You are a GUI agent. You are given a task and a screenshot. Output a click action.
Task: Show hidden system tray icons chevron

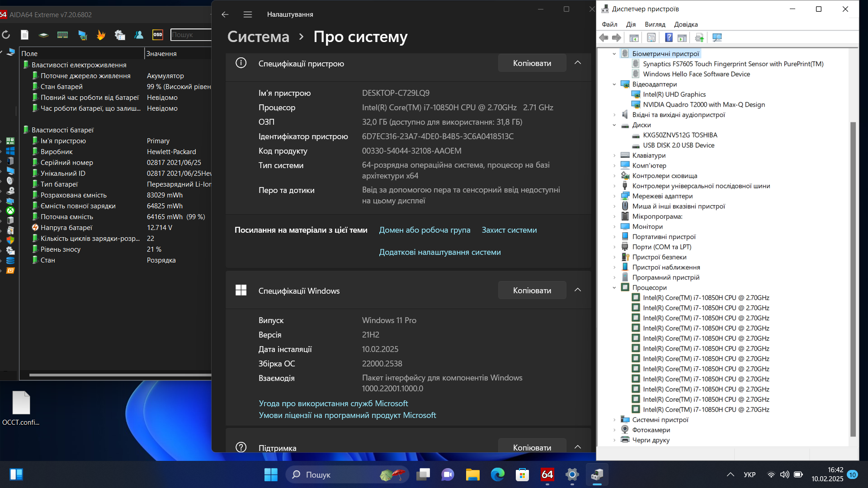point(730,474)
